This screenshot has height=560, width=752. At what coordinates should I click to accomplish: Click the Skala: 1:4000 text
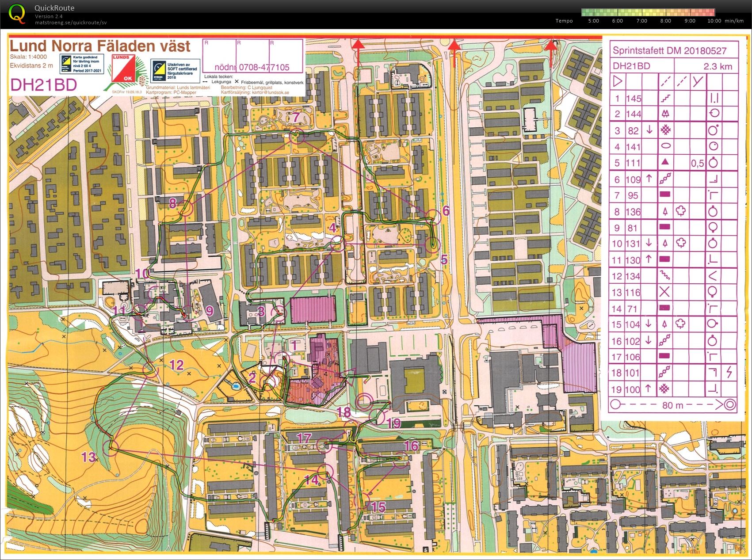(28, 57)
